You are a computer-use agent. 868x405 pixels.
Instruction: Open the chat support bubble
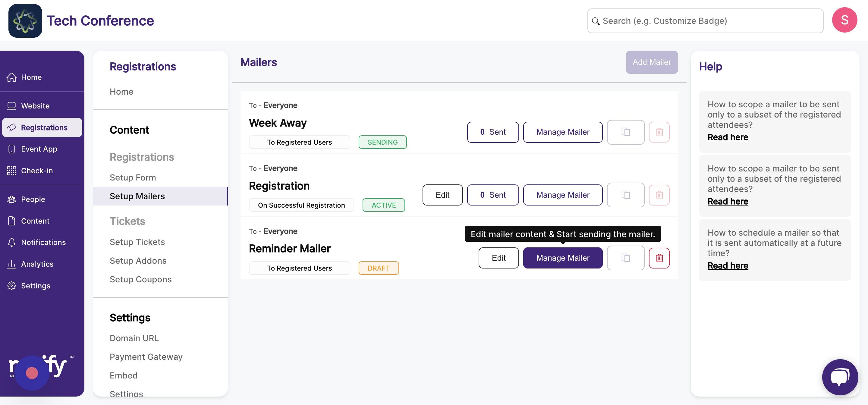840,377
